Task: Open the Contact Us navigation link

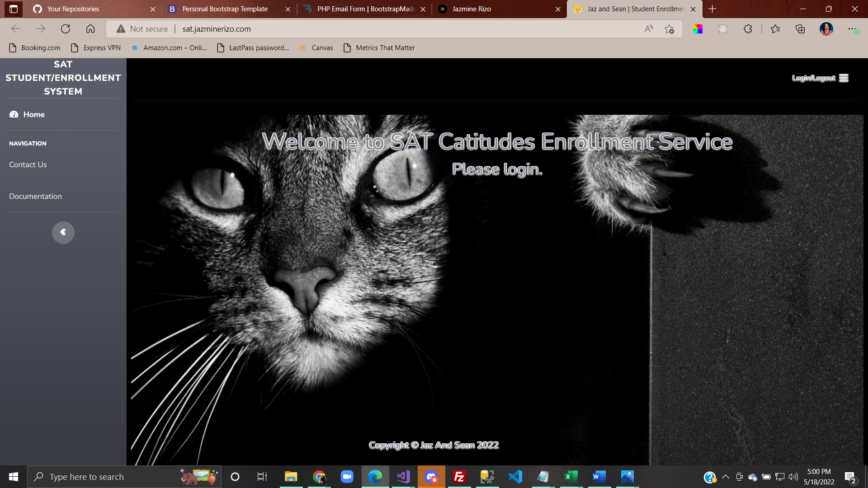Action: point(28,164)
